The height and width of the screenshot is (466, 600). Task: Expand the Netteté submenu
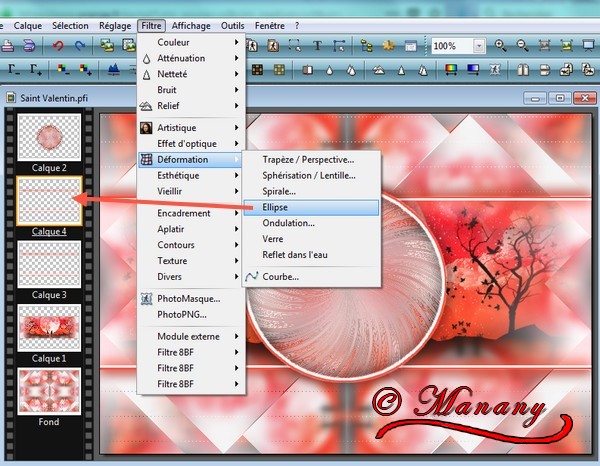click(x=191, y=74)
